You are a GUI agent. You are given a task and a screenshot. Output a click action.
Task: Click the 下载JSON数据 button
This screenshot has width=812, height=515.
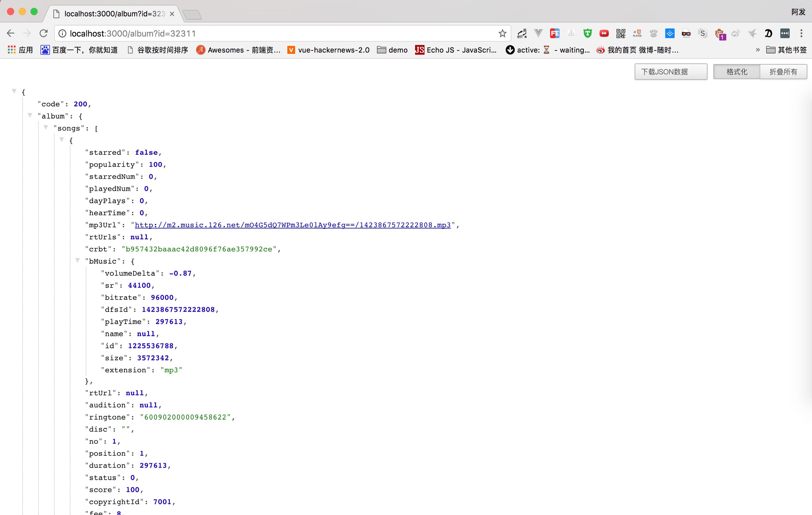[671, 72]
